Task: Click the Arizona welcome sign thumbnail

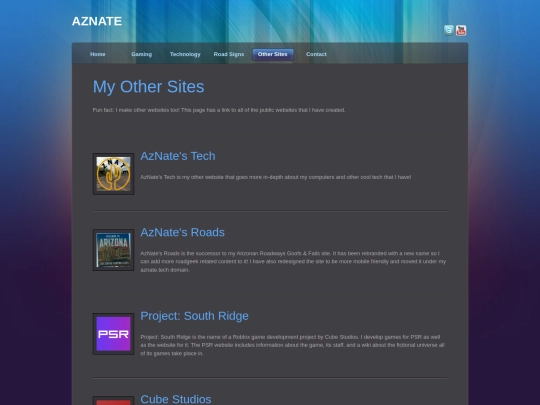Action: [113, 250]
